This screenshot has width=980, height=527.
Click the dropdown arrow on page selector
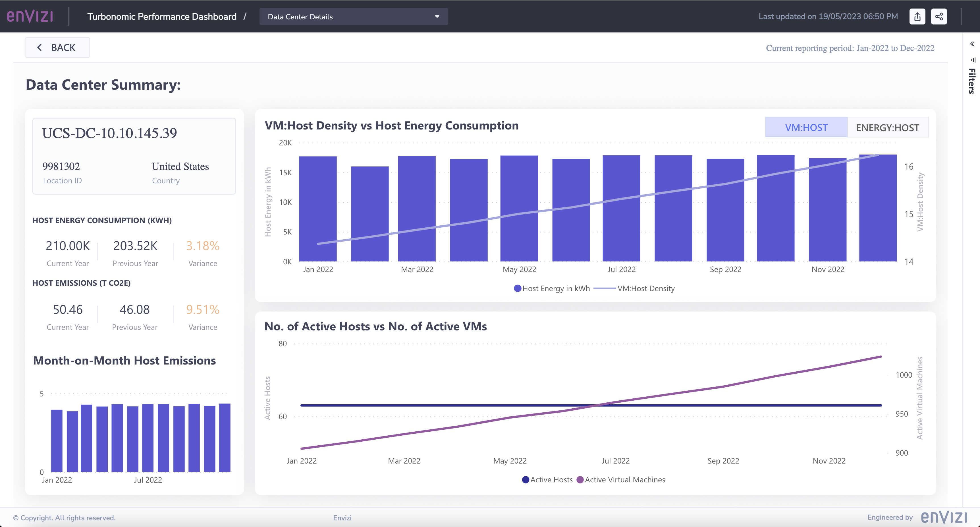tap(437, 17)
